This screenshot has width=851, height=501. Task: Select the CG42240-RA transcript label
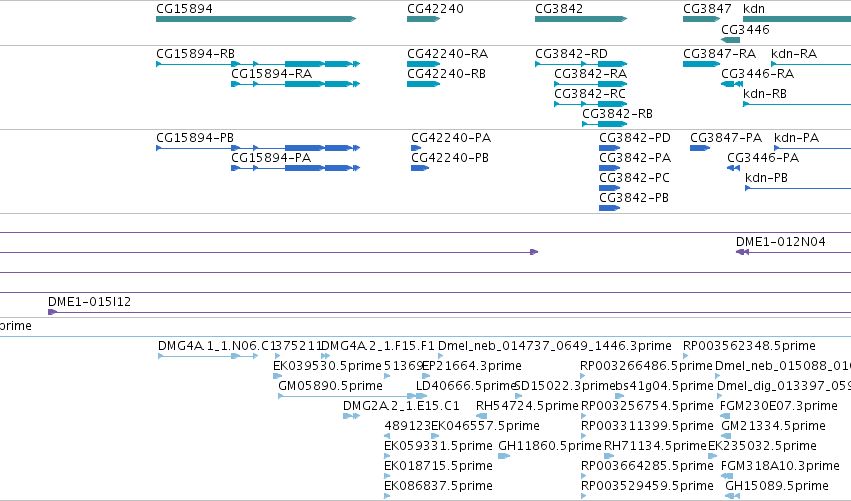point(448,54)
